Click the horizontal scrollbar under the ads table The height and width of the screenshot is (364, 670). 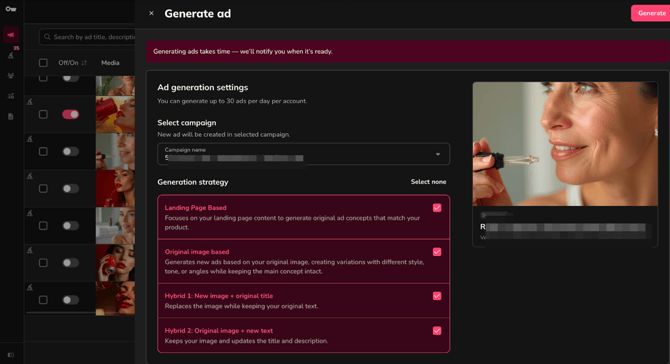coord(60,313)
